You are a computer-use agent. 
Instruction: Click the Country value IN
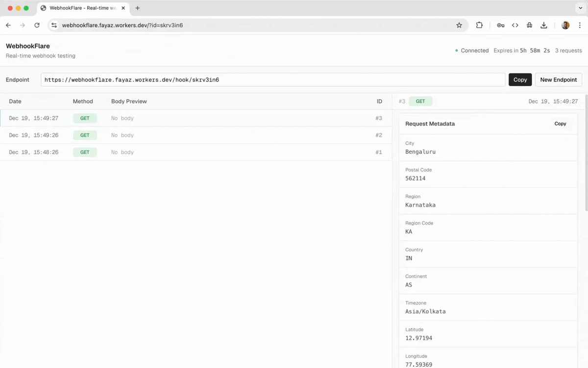pyautogui.click(x=409, y=258)
